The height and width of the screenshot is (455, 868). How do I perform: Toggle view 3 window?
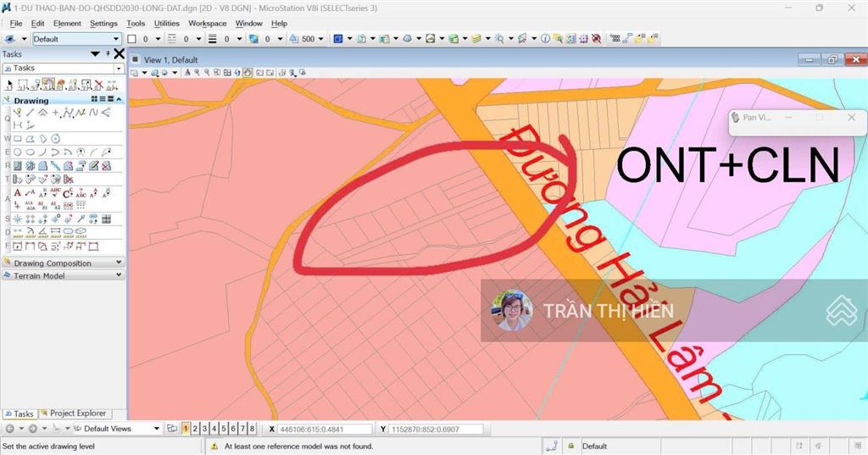(x=204, y=429)
